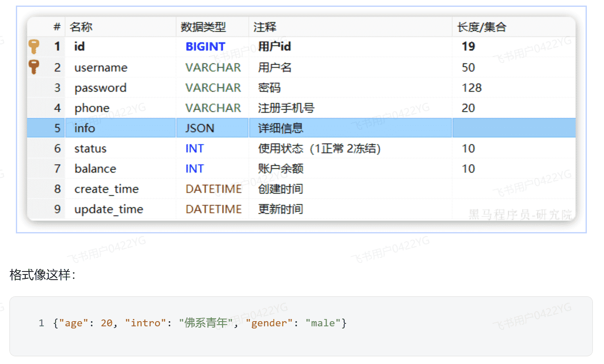604x364 pixels.
Task: Click the 注释 column header
Action: coord(264,27)
